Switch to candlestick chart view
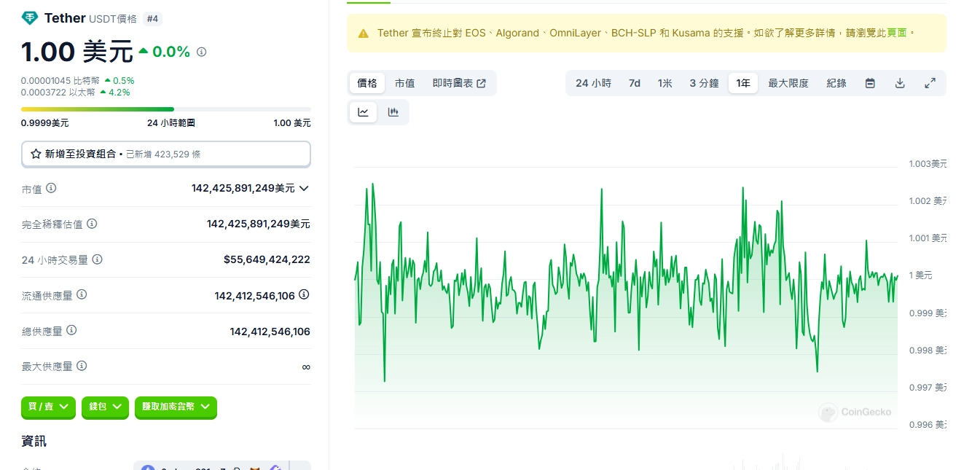980x470 pixels. pyautogui.click(x=393, y=111)
